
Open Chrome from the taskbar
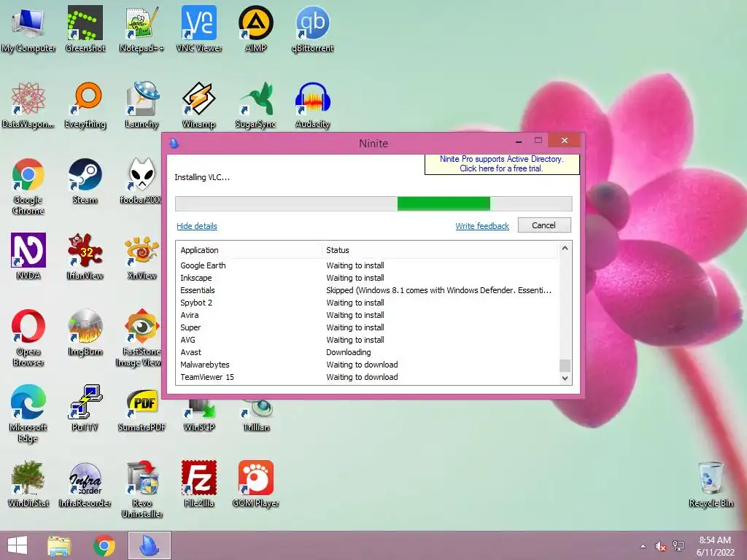[104, 545]
